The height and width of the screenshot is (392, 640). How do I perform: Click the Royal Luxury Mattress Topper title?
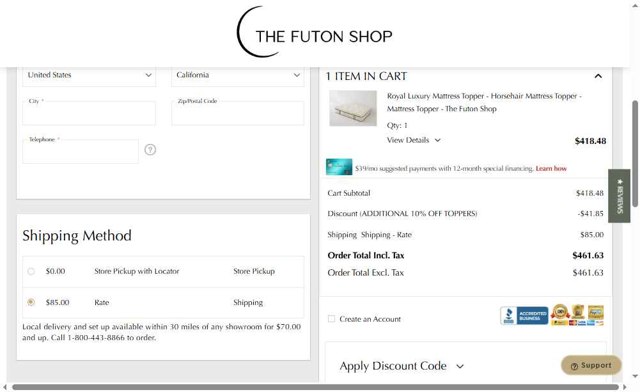(x=484, y=102)
